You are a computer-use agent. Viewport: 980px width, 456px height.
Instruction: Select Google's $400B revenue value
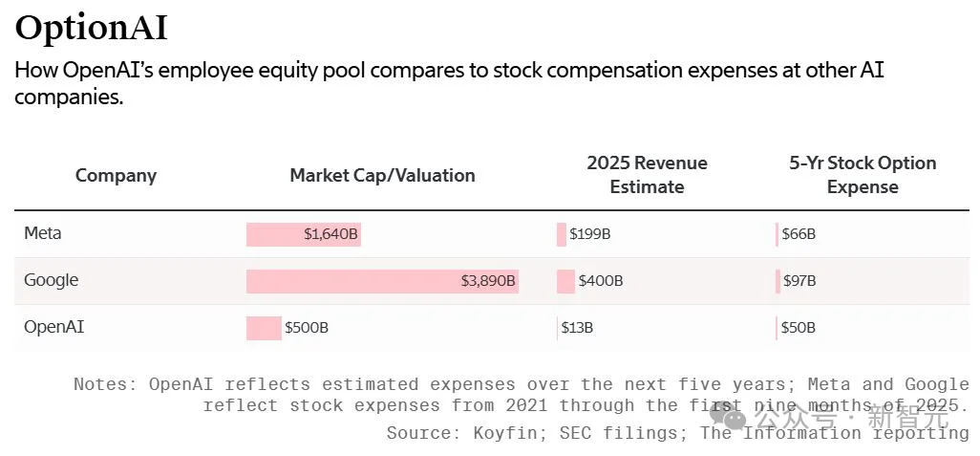(x=601, y=281)
